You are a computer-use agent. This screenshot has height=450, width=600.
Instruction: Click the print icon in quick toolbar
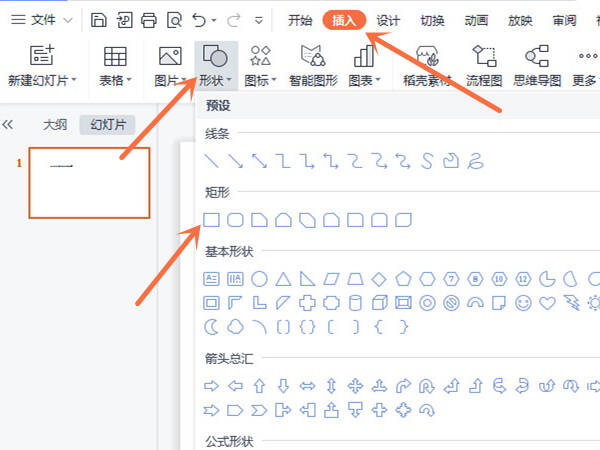(x=148, y=20)
